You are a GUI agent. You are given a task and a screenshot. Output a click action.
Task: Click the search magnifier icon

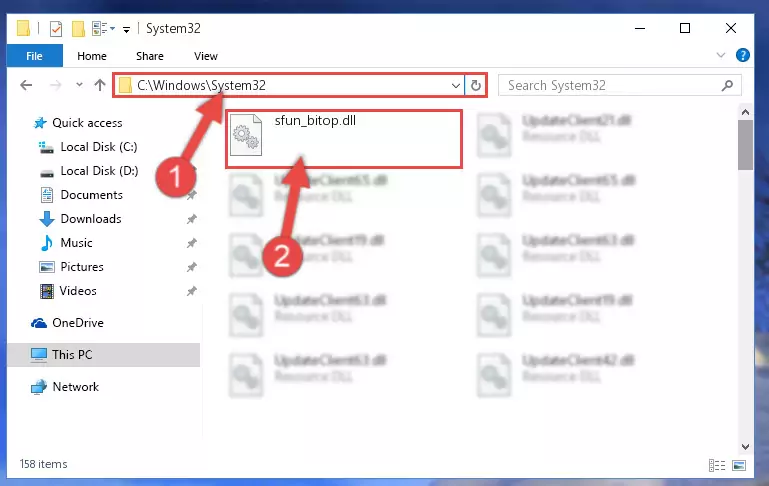coord(727,85)
